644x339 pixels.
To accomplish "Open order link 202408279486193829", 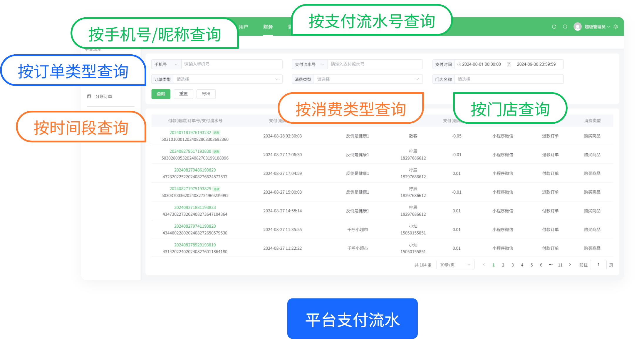I will point(195,170).
